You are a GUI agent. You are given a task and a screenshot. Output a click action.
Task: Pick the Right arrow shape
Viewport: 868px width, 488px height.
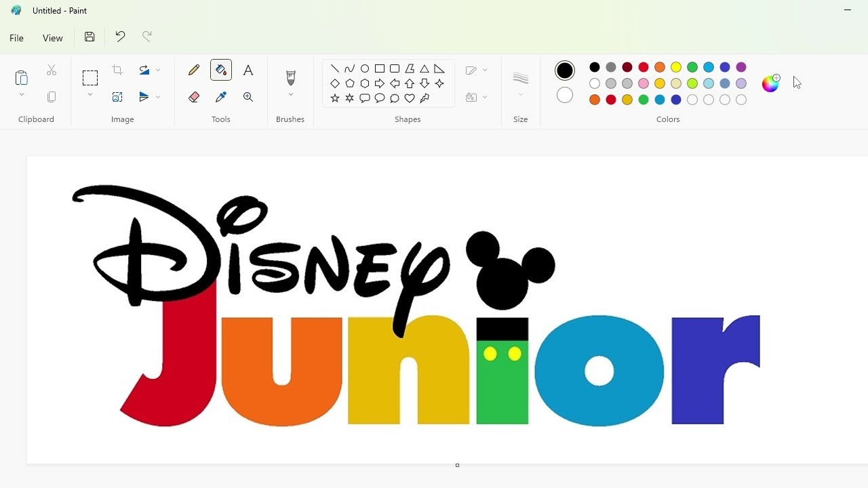(x=380, y=83)
